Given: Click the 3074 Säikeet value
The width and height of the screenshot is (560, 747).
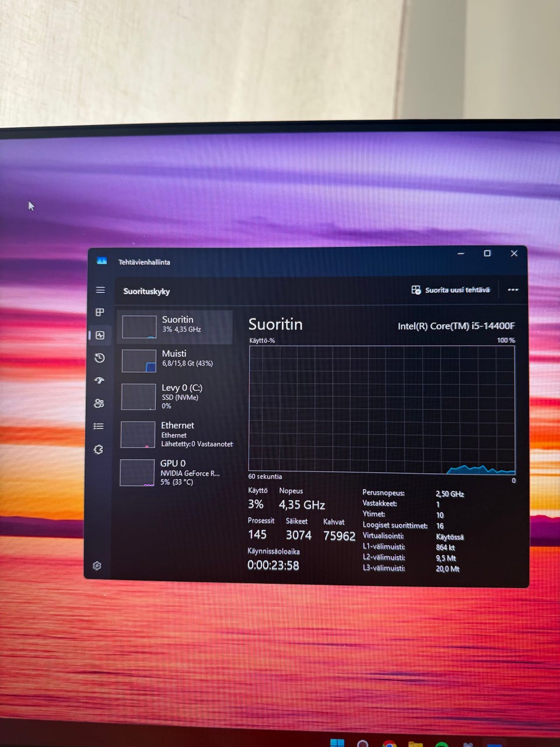Looking at the screenshot, I should point(298,535).
